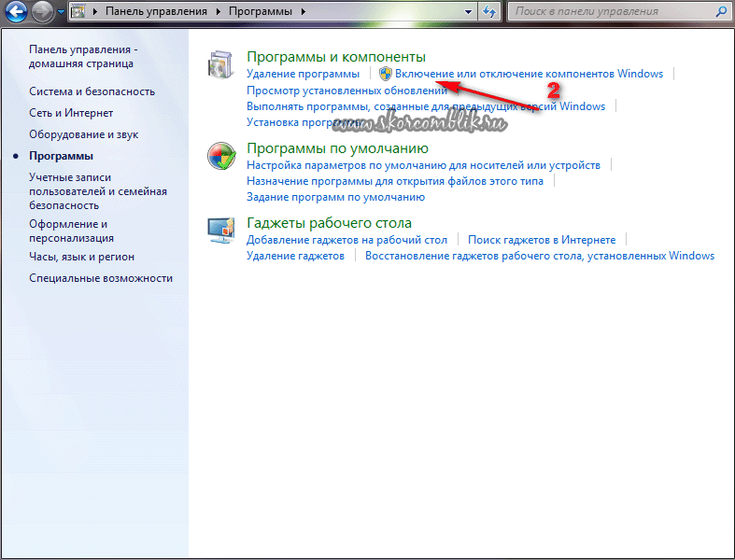The height and width of the screenshot is (560, 735).
Task: Click the Программы и компоненты icon
Action: coord(220,64)
